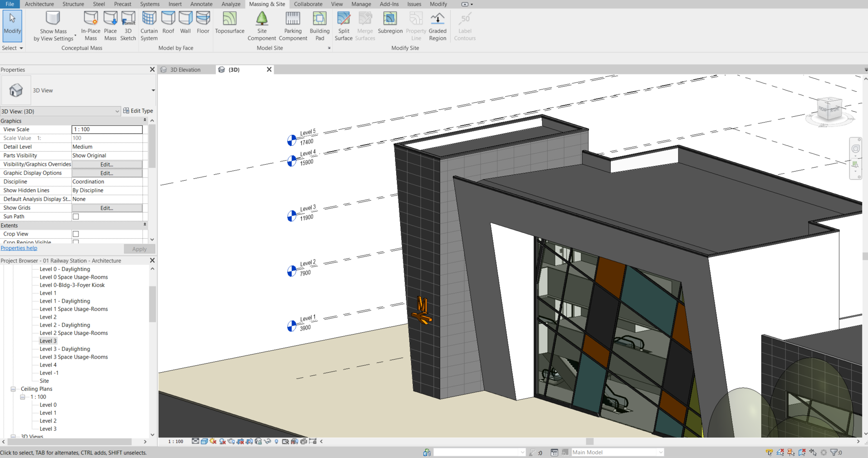
Task: Click the Parking Component icon
Action: (x=293, y=19)
